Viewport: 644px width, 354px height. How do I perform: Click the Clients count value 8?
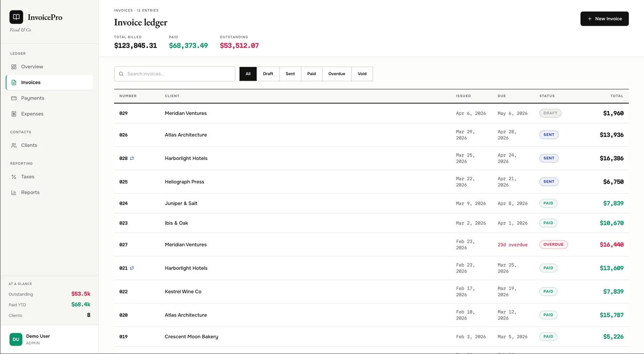pyautogui.click(x=89, y=315)
